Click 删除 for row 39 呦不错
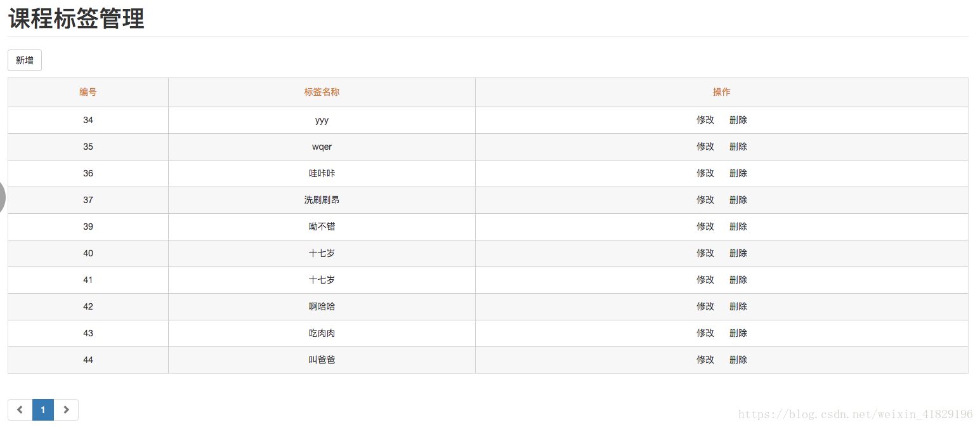The width and height of the screenshot is (980, 427). [x=738, y=227]
